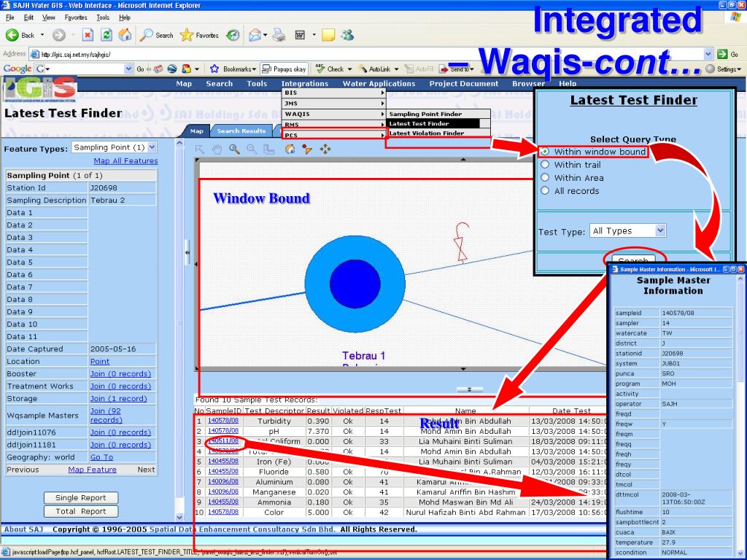The image size is (747, 560).
Task: Open sample ID 140455/08 in Fluoride row
Action: 223,472
